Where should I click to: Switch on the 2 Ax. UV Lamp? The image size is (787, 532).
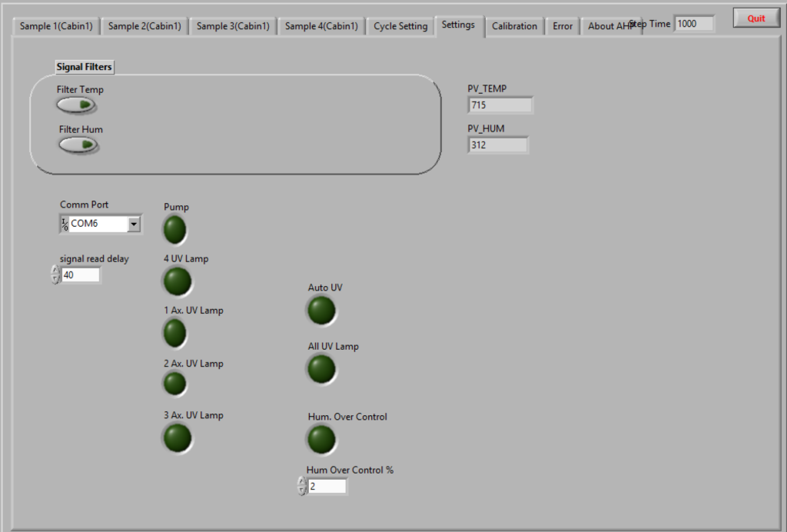[x=174, y=384]
